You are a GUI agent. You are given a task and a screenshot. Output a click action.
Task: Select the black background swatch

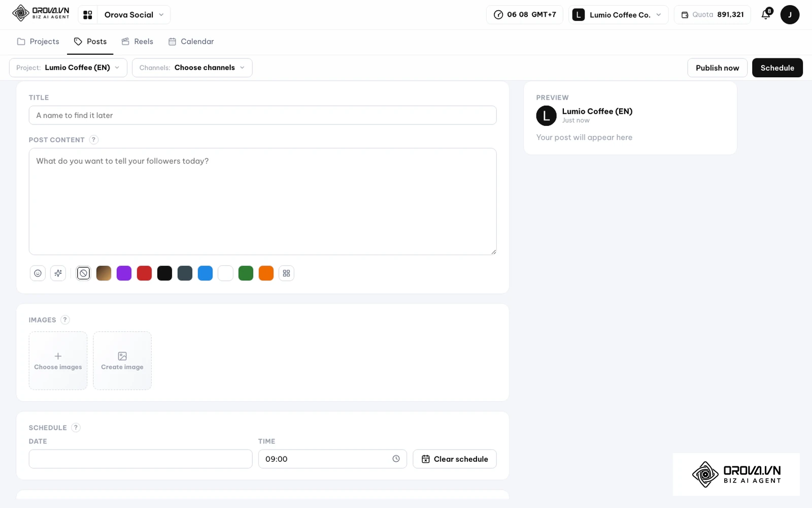click(164, 273)
